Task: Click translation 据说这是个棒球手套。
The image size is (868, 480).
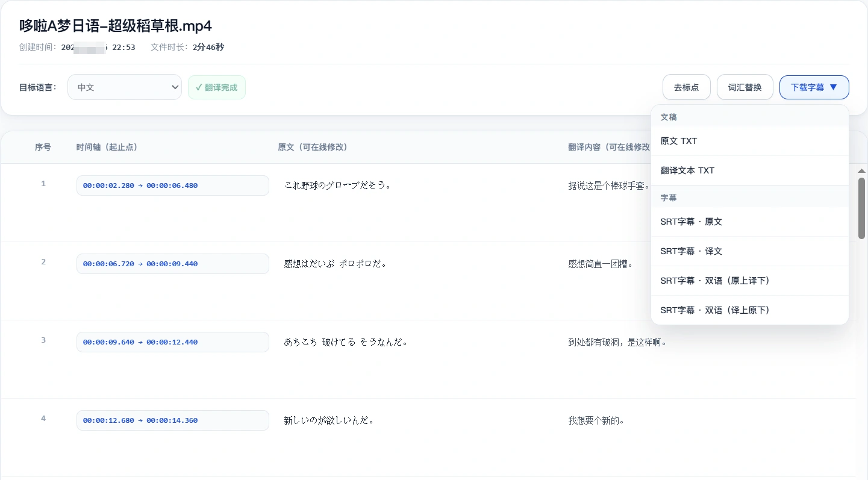Action: point(609,186)
